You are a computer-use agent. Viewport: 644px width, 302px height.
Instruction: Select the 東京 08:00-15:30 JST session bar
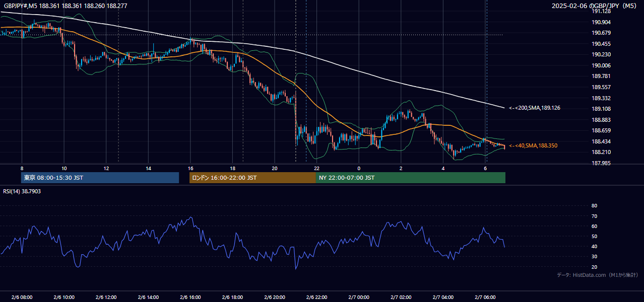(100, 178)
